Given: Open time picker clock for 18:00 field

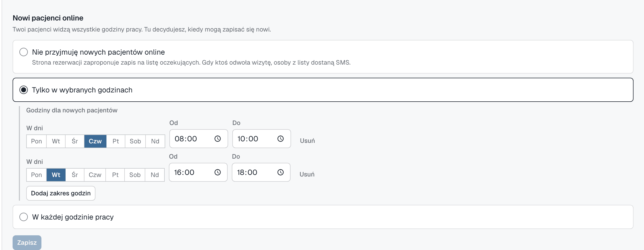Looking at the screenshot, I should click(281, 172).
